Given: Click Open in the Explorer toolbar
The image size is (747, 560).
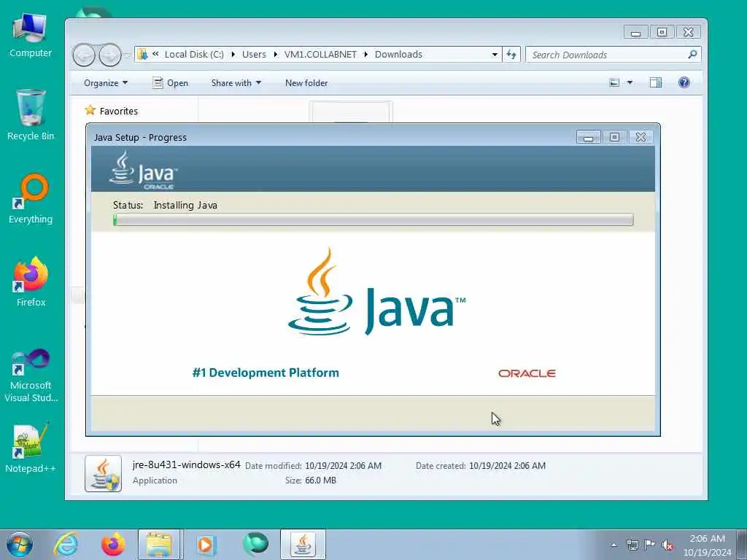Looking at the screenshot, I should coord(170,83).
